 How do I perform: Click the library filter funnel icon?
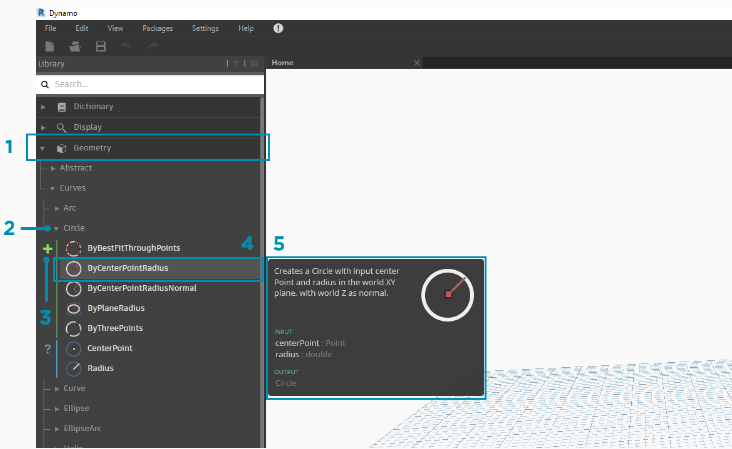pyautogui.click(x=237, y=63)
